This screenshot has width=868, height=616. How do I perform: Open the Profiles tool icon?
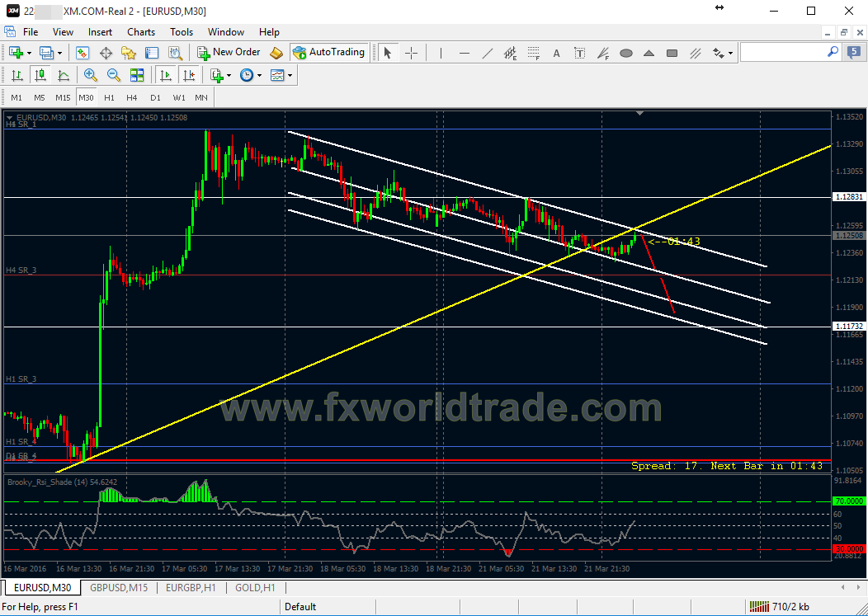click(x=46, y=53)
